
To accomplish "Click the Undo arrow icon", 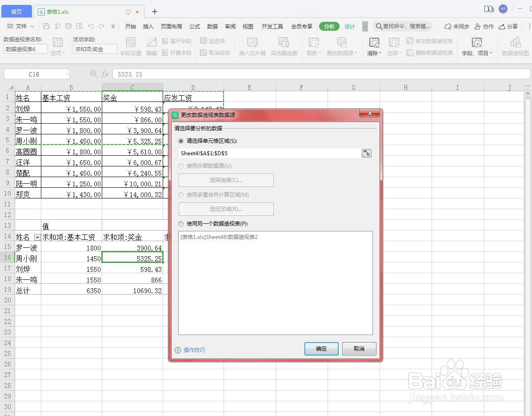I will [91, 26].
